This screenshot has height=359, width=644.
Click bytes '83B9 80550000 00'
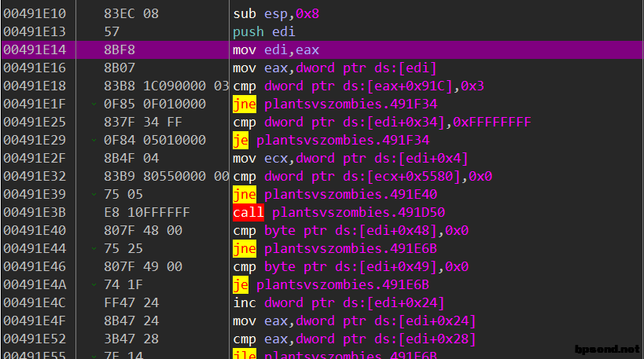(x=167, y=176)
